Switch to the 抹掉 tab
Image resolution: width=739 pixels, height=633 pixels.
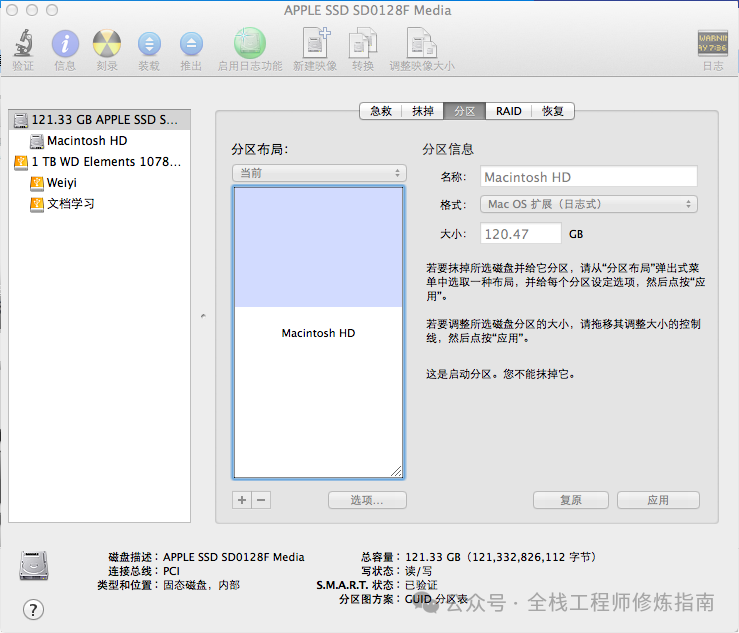tap(423, 111)
